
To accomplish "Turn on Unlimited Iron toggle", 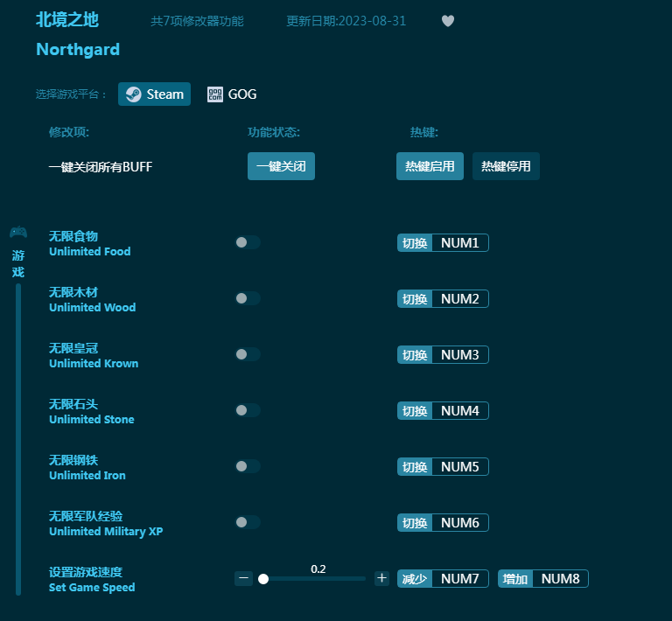I will point(248,466).
